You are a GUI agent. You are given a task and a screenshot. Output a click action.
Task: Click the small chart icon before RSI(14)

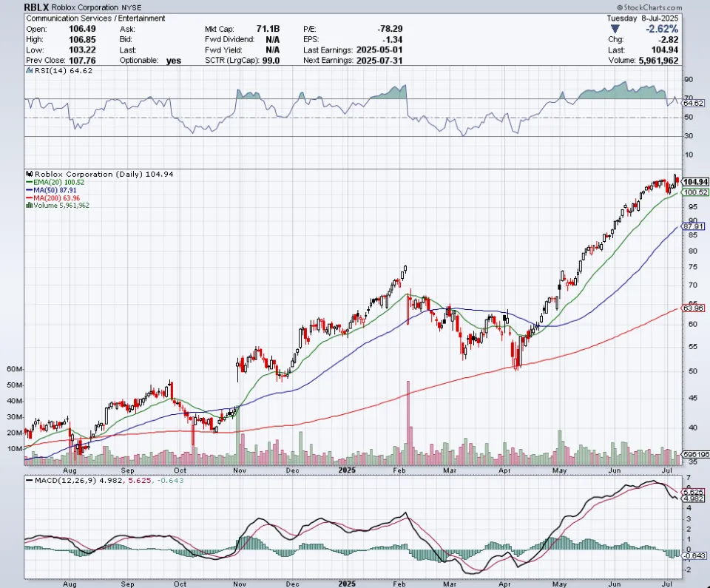(30, 71)
